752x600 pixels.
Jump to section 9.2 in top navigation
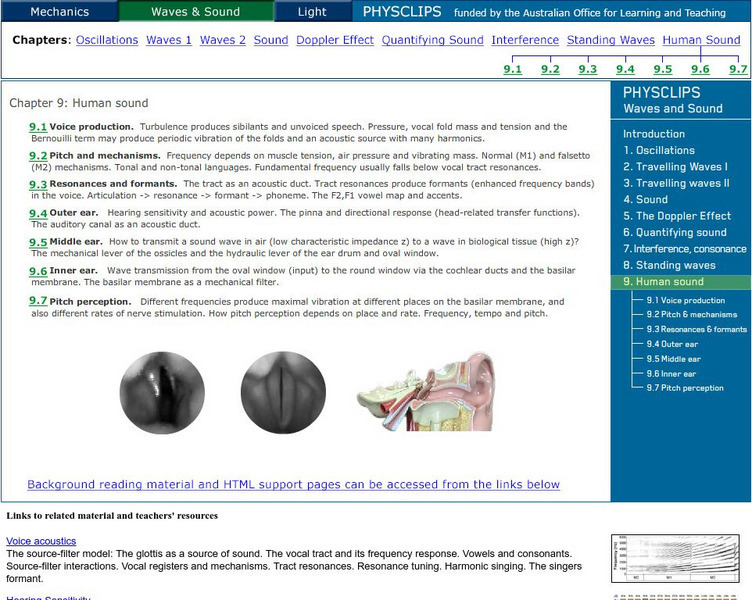[550, 69]
